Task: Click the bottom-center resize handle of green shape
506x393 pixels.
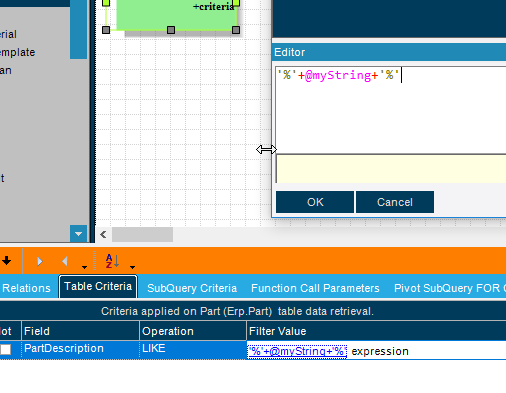Action: pyautogui.click(x=171, y=30)
